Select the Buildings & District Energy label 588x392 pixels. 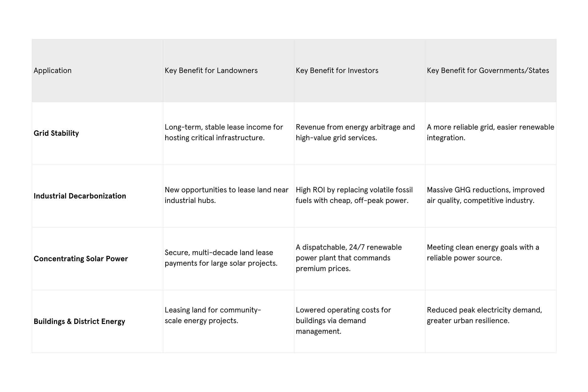[79, 321]
